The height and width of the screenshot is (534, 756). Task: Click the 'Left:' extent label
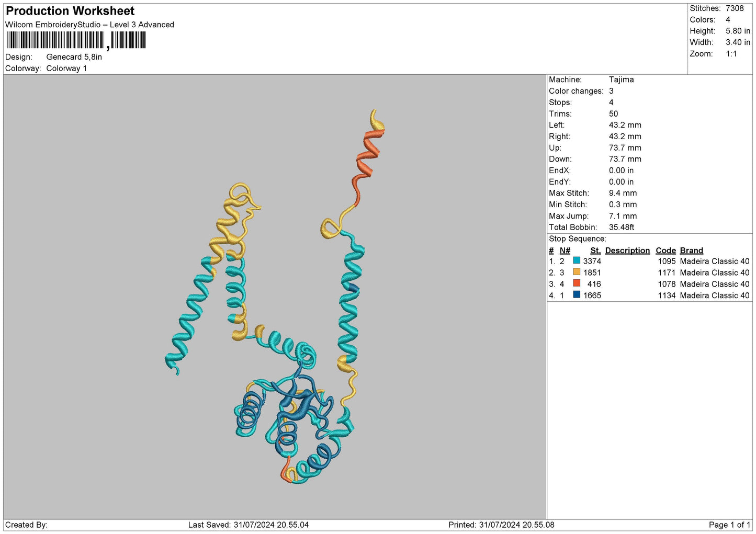click(557, 125)
